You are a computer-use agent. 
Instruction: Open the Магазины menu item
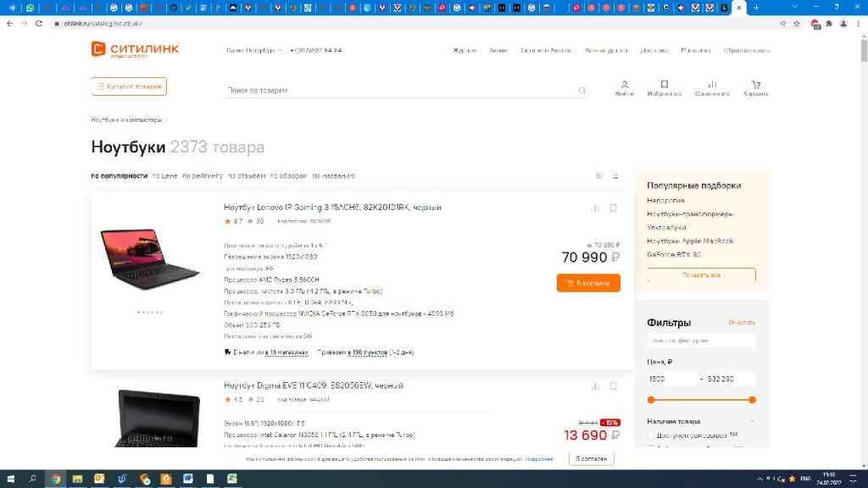click(x=695, y=50)
